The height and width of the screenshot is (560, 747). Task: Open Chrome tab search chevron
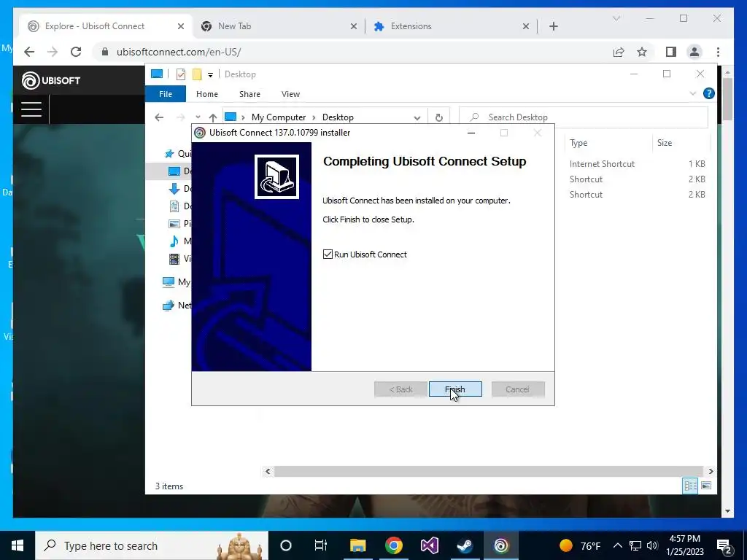[616, 18]
